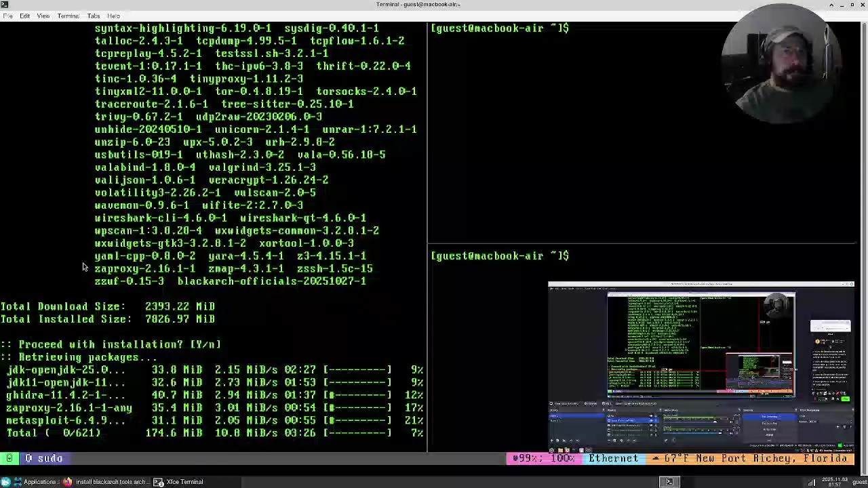This screenshot has height=488, width=868.
Task: Click the 'wifite-2:2.7.0-3' package name
Action: click(252, 205)
